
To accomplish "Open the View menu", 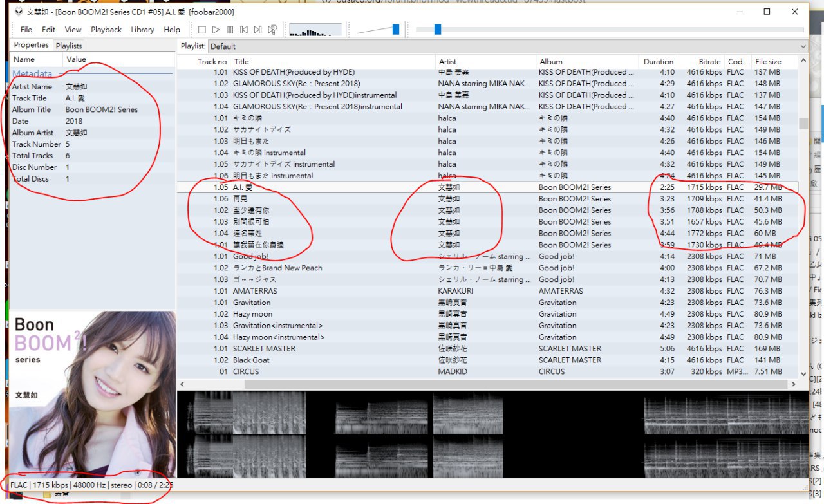I will pyautogui.click(x=73, y=30).
